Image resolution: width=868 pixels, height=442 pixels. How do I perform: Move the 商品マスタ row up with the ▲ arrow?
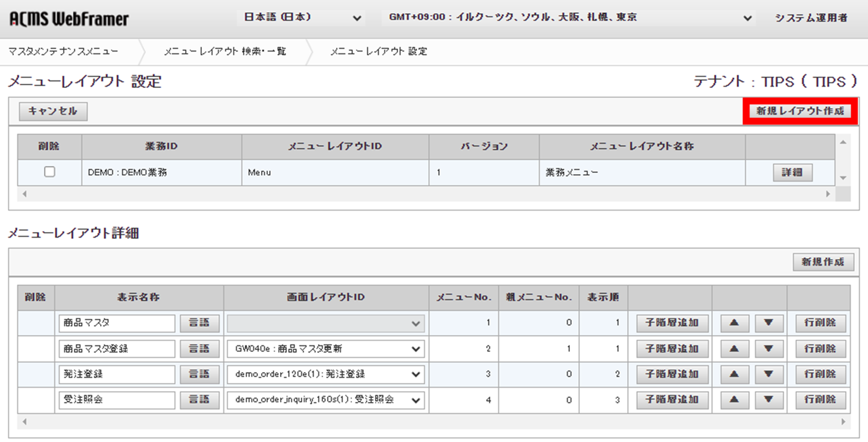pos(734,323)
